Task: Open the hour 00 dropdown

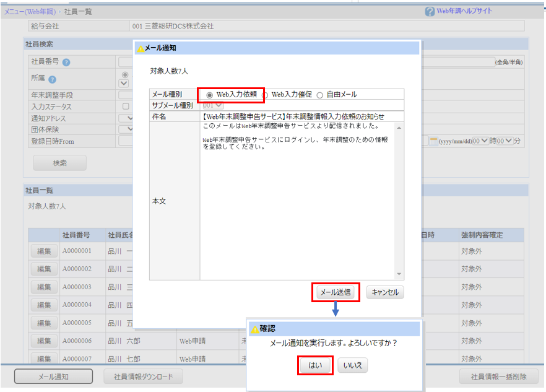Action: point(480,141)
